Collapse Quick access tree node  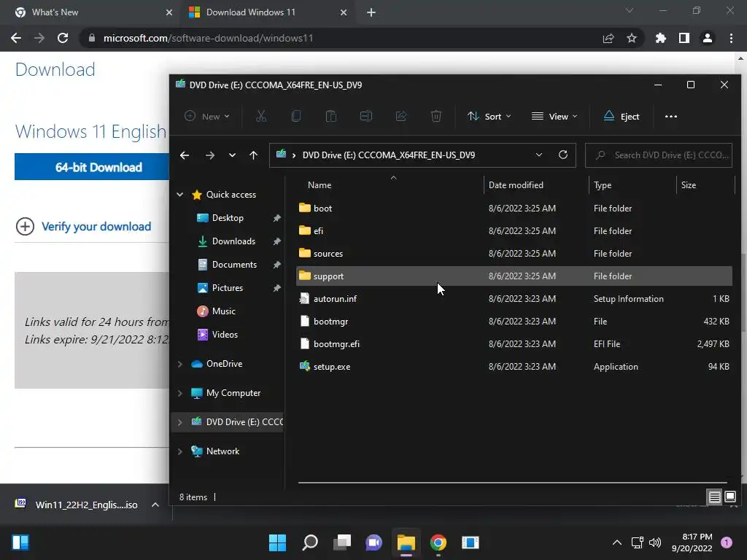(179, 194)
